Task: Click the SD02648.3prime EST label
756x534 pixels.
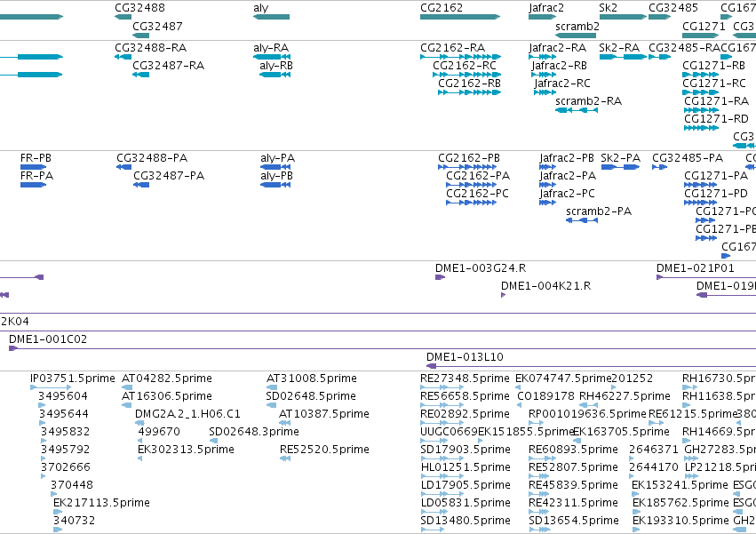Action: (254, 431)
